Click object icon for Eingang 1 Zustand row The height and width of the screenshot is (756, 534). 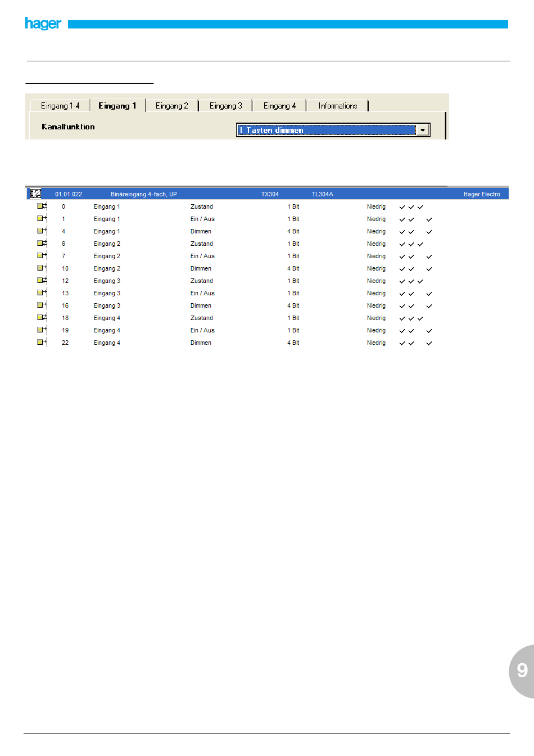[x=42, y=206]
